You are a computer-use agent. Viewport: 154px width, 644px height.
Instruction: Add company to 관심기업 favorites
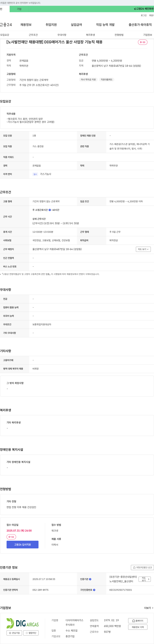point(14,633)
